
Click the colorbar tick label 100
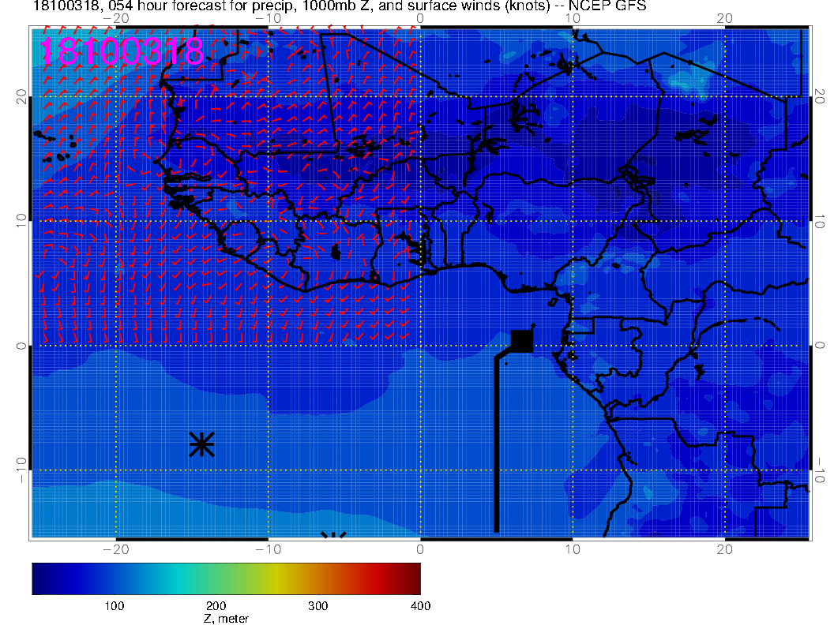coord(115,606)
